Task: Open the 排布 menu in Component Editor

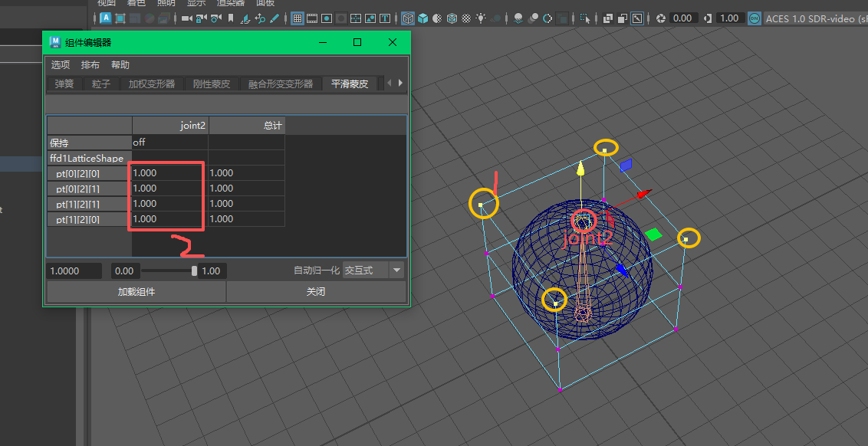Action: pos(90,64)
